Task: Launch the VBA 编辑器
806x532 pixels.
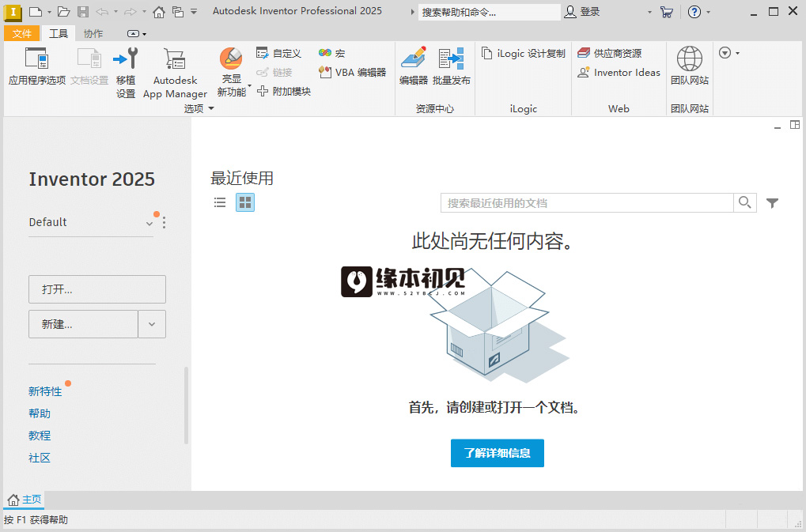Action: pyautogui.click(x=352, y=73)
